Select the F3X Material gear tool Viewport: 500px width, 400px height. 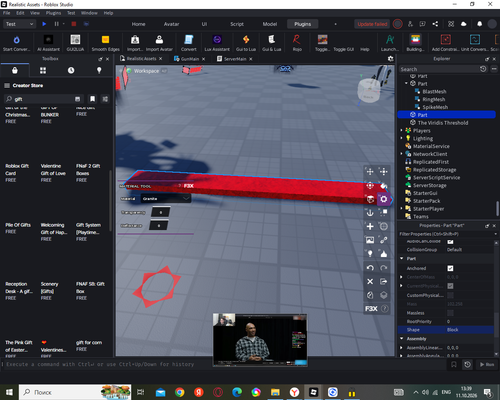(384, 199)
